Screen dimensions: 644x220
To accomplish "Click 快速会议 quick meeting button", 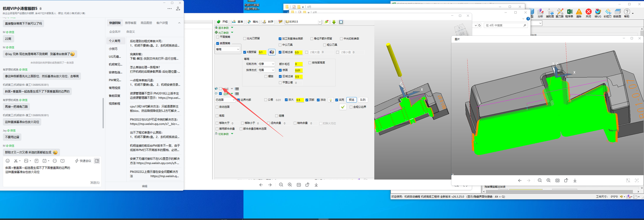I will click(x=83, y=161).
